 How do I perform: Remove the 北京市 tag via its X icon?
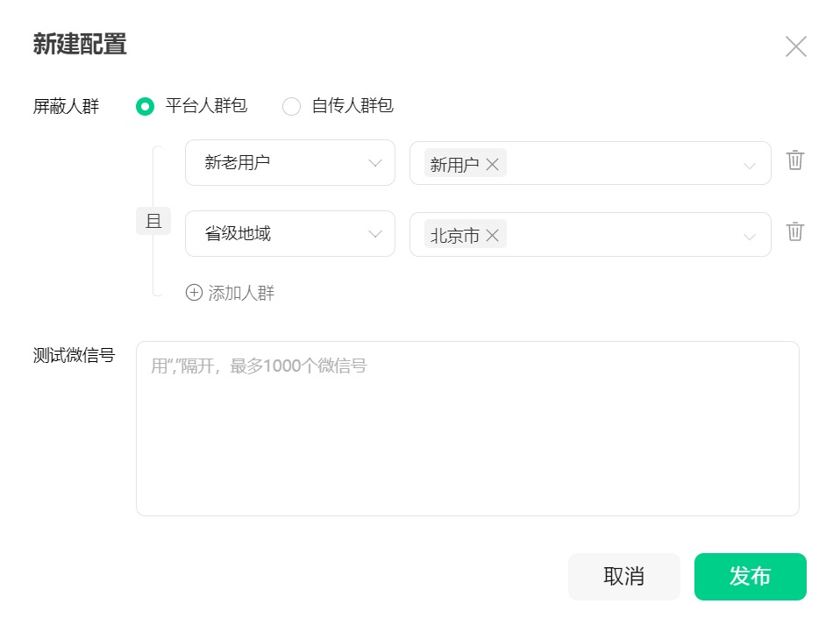click(492, 234)
